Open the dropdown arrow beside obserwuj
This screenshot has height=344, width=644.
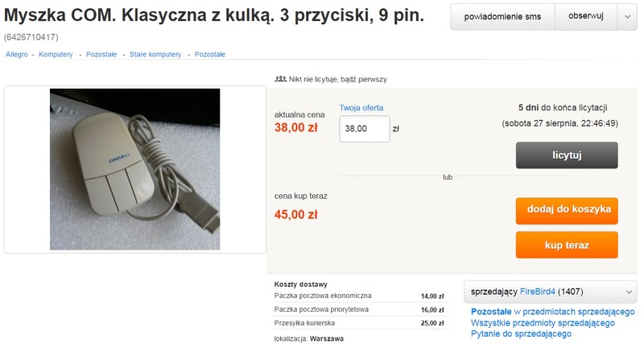(627, 17)
